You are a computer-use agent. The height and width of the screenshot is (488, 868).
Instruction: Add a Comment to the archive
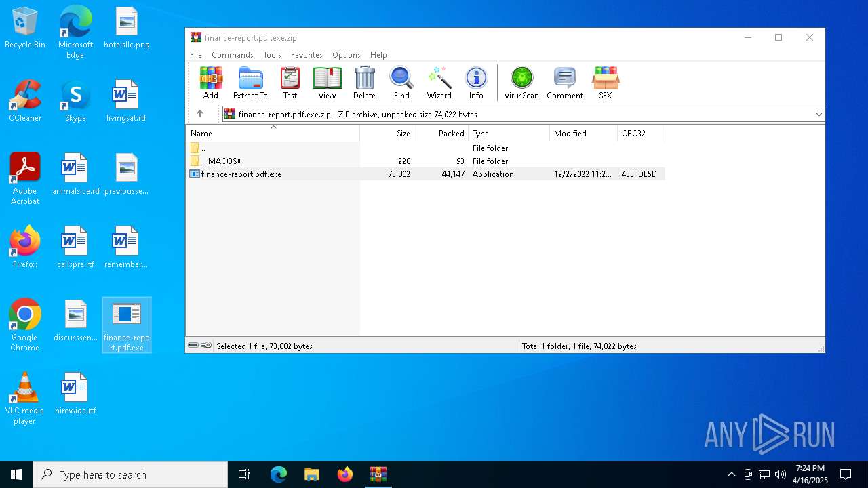pos(565,83)
